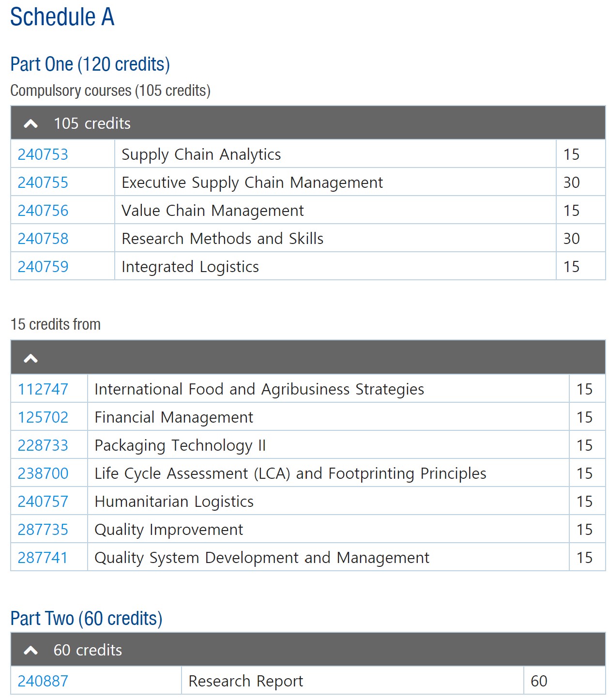Screen dimensions: 609x700
Task: Open course code 240758 link
Action: [43, 239]
